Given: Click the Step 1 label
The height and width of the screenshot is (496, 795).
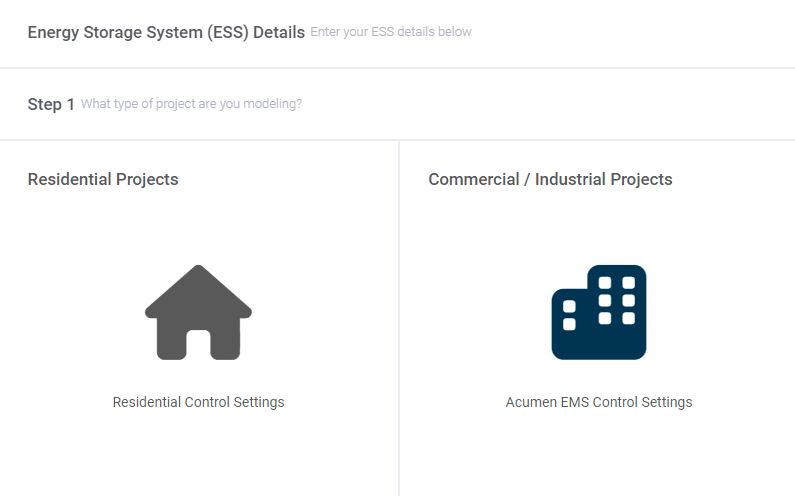Looking at the screenshot, I should (51, 104).
